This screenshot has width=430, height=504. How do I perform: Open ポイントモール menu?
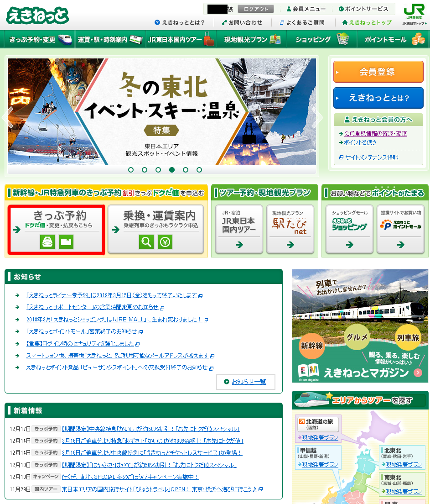393,40
